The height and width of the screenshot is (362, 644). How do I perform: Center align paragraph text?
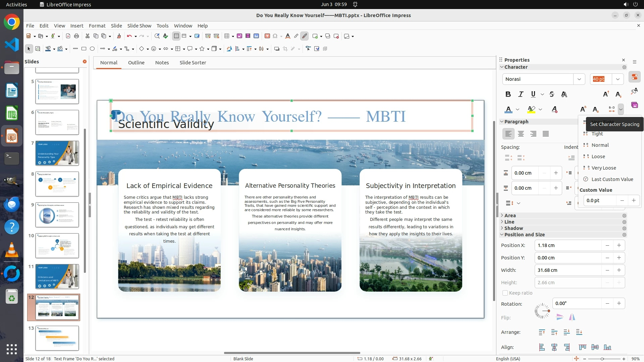click(521, 134)
